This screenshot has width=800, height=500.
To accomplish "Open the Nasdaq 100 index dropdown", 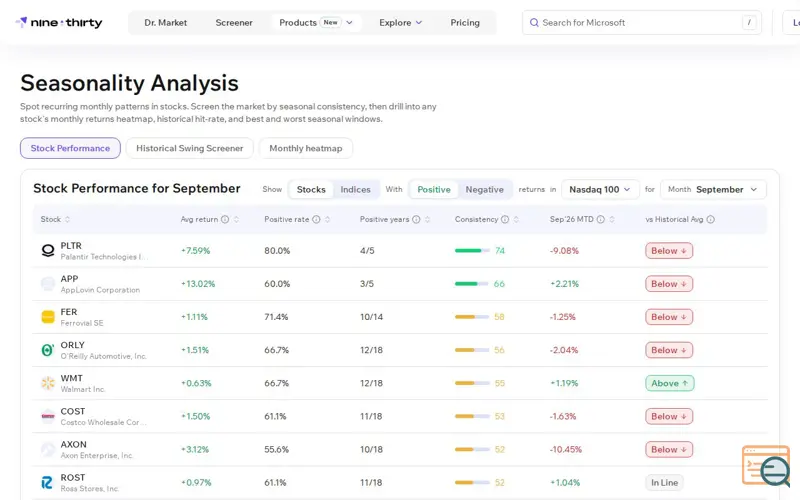I will click(x=600, y=189).
